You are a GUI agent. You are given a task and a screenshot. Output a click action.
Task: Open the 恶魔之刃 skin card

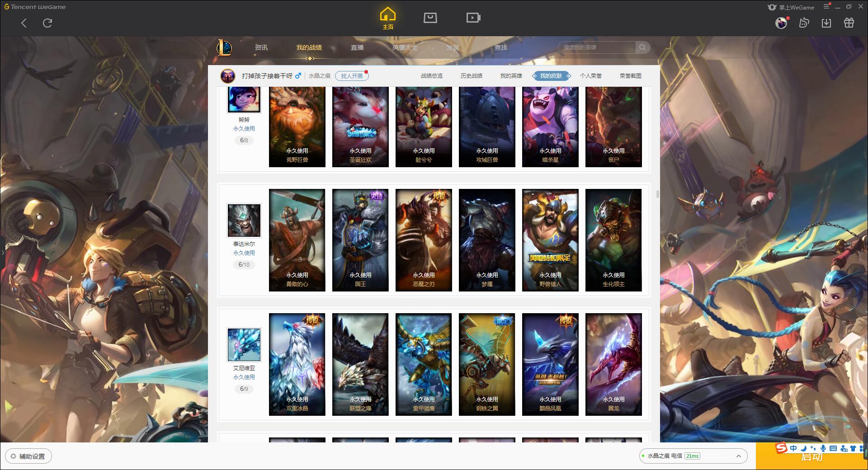pos(424,240)
